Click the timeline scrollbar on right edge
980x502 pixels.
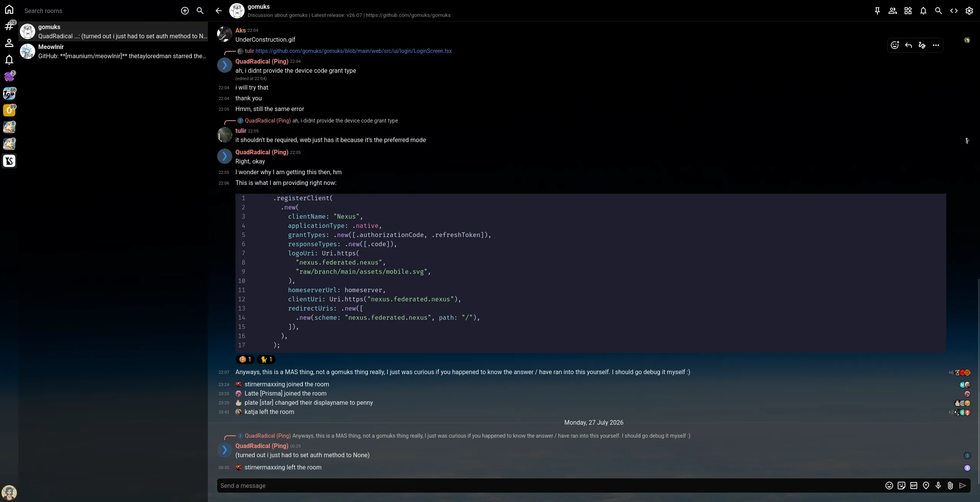point(978,381)
